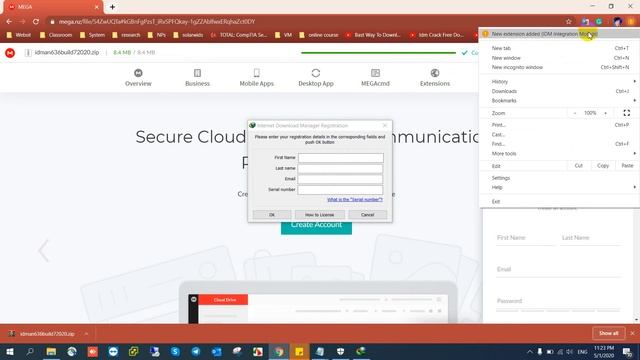This screenshot has width=640, height=360.
Task: Open Windows search from taskbar
Action: (30, 351)
